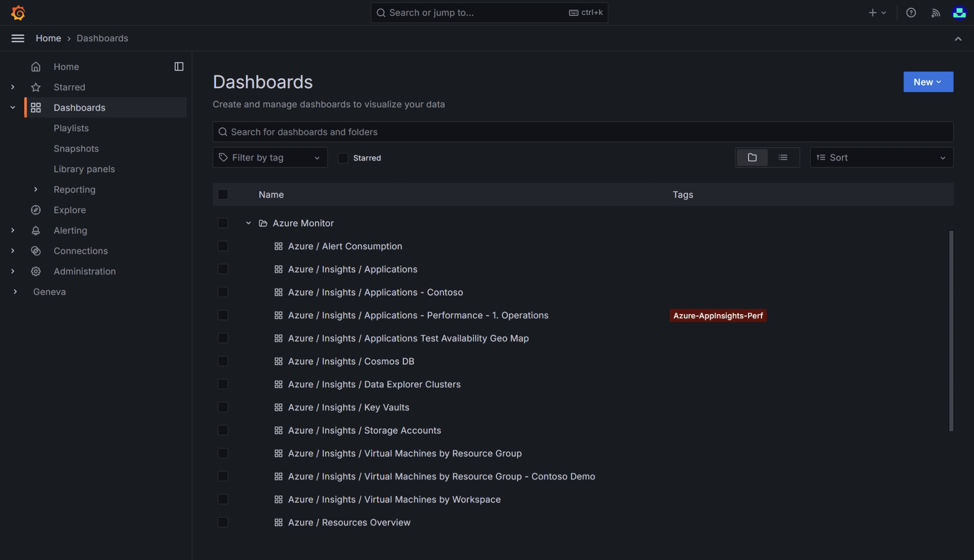The image size is (974, 560).
Task: Collapse the Azure Monitor folder
Action: click(248, 224)
